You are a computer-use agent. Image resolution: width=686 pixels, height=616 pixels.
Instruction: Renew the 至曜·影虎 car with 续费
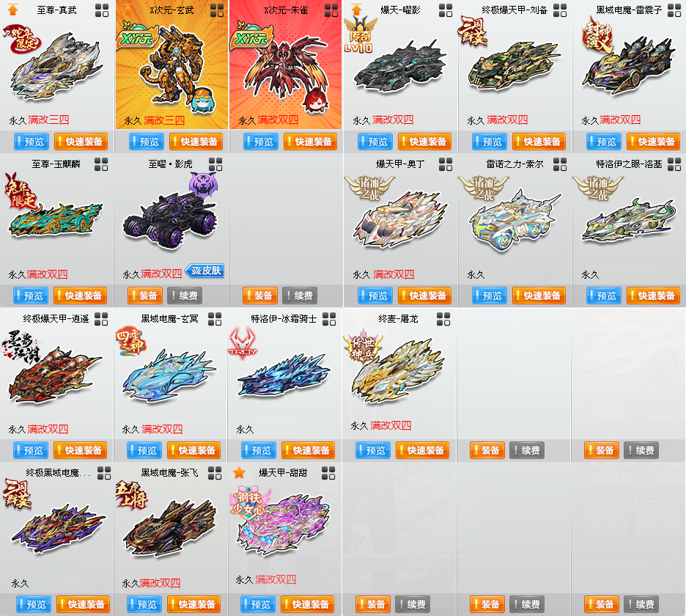pyautogui.click(x=185, y=296)
